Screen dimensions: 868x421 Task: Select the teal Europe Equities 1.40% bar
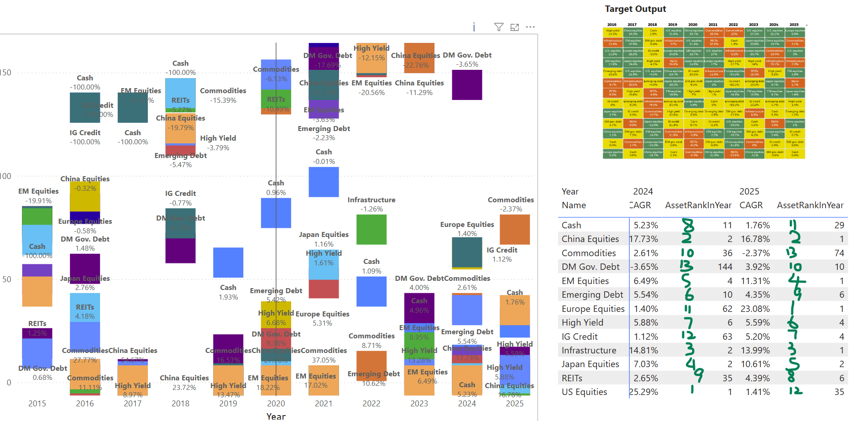467,253
